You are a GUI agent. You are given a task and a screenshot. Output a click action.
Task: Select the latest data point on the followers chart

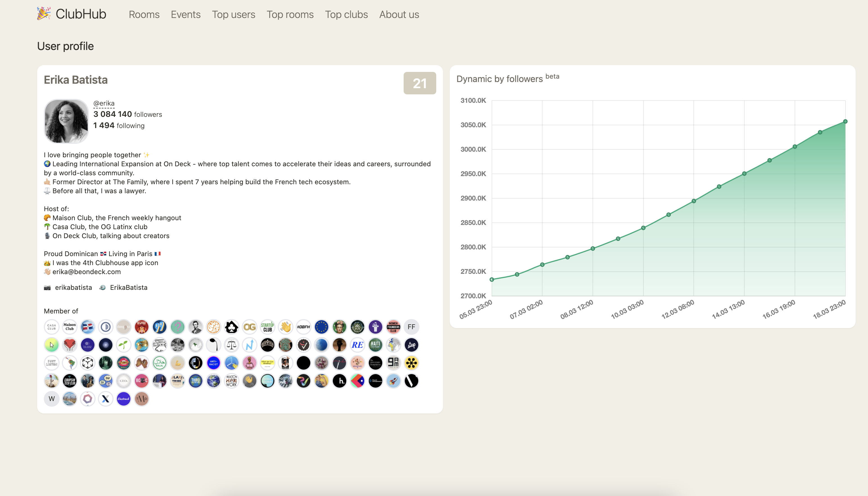845,121
